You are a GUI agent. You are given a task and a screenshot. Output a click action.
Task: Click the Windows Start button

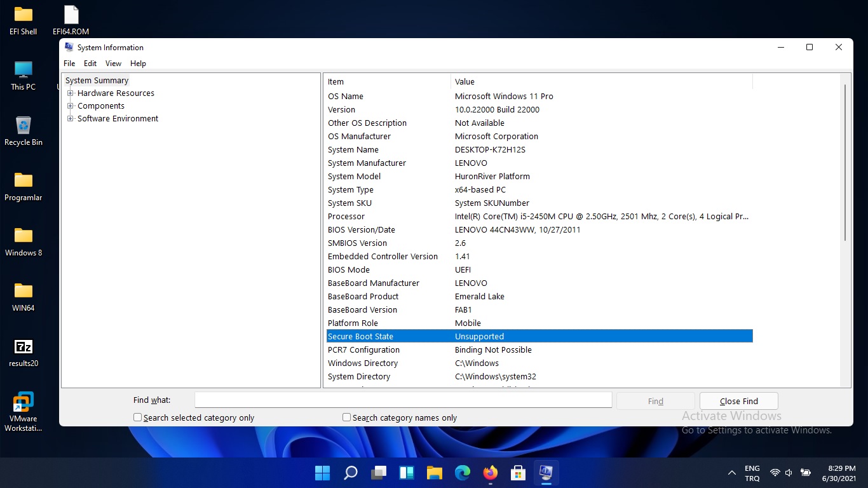[322, 473]
